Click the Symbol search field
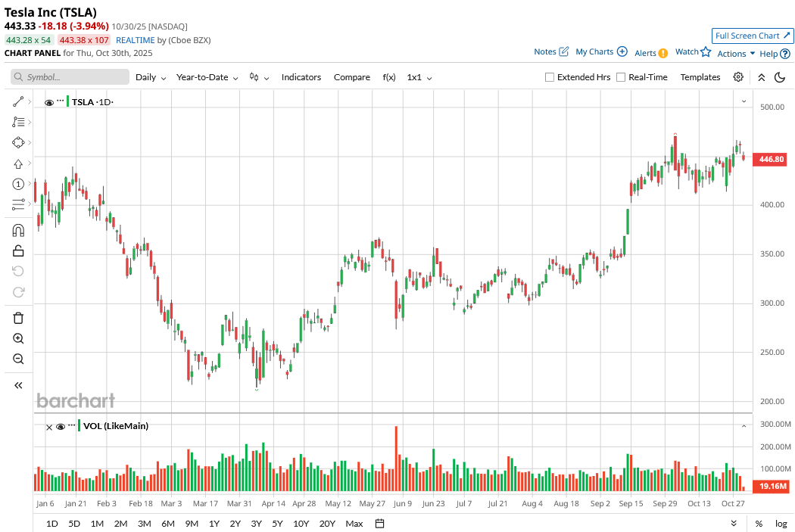This screenshot has height=532, width=795. (70, 77)
